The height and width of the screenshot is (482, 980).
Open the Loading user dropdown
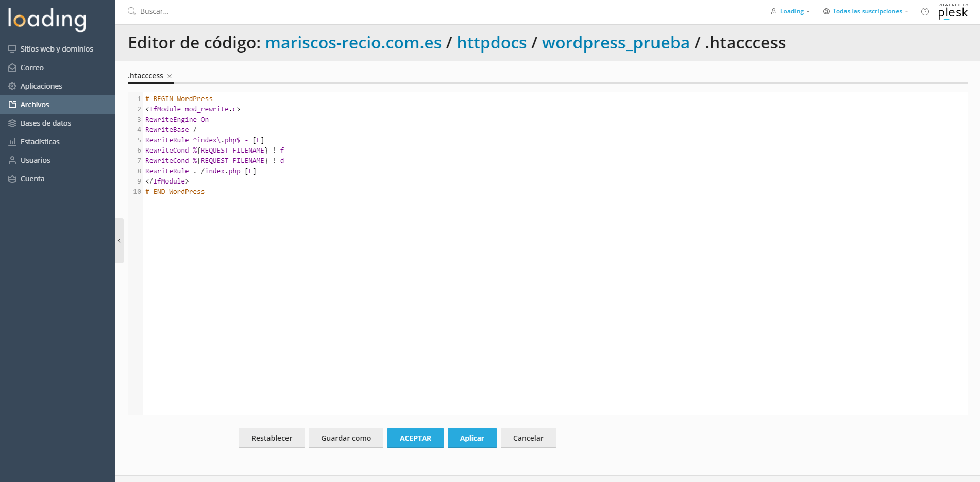790,11
